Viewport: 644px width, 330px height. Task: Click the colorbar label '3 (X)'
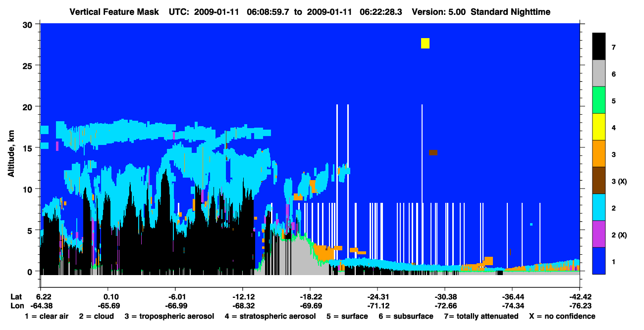coord(619,182)
